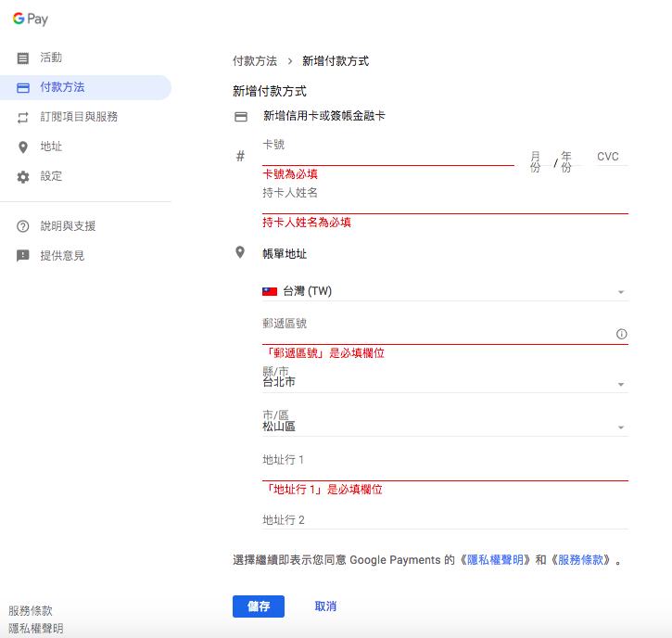Image resolution: width=672 pixels, height=638 pixels.
Task: Open 訂閱項目與服務 in the sidebar
Action: coord(85,117)
